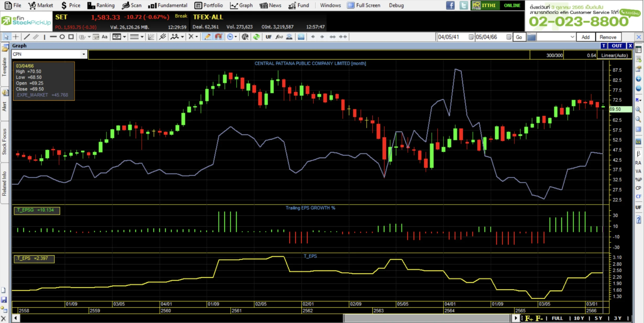Click the horizontal scrollbar thumb

coord(427,318)
